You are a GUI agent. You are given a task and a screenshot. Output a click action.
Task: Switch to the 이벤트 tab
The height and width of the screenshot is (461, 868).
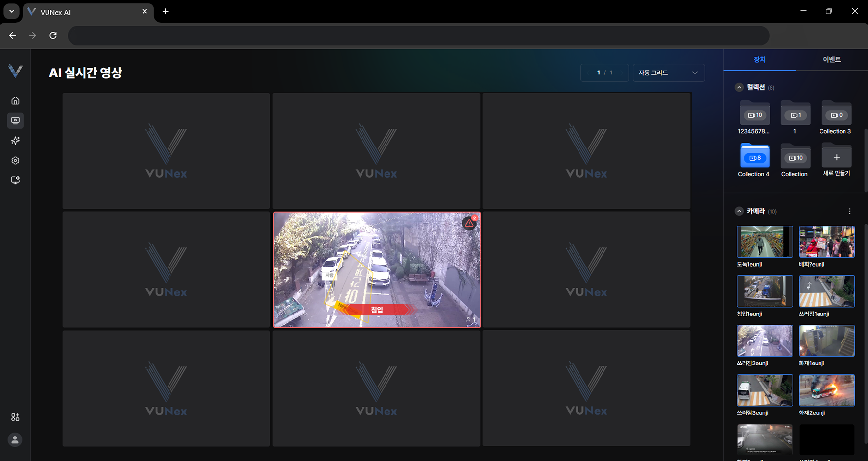(831, 60)
